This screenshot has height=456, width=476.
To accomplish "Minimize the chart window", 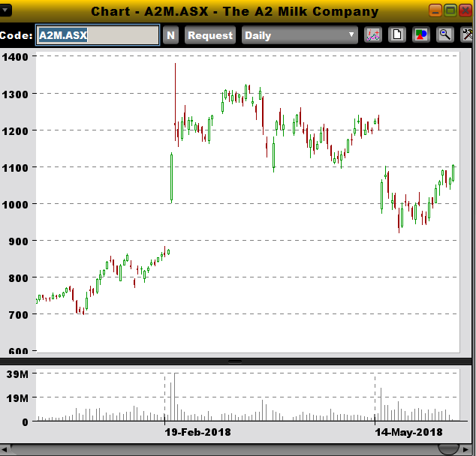I will click(x=435, y=11).
